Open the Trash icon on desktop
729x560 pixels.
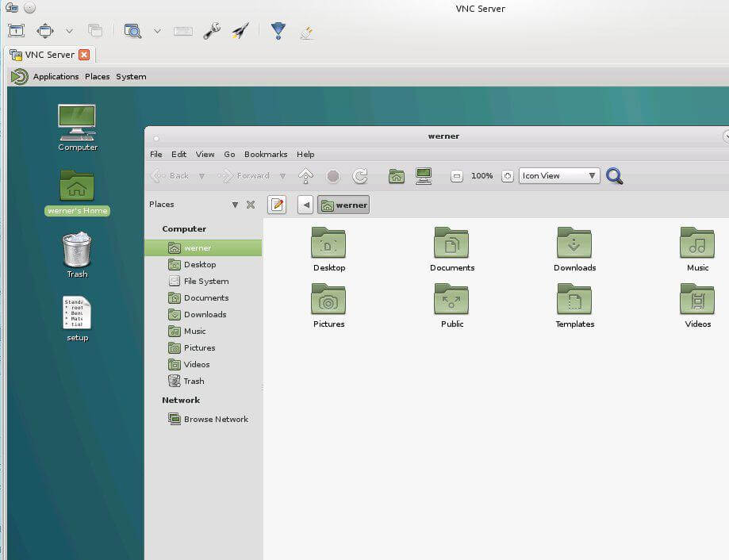click(x=77, y=251)
